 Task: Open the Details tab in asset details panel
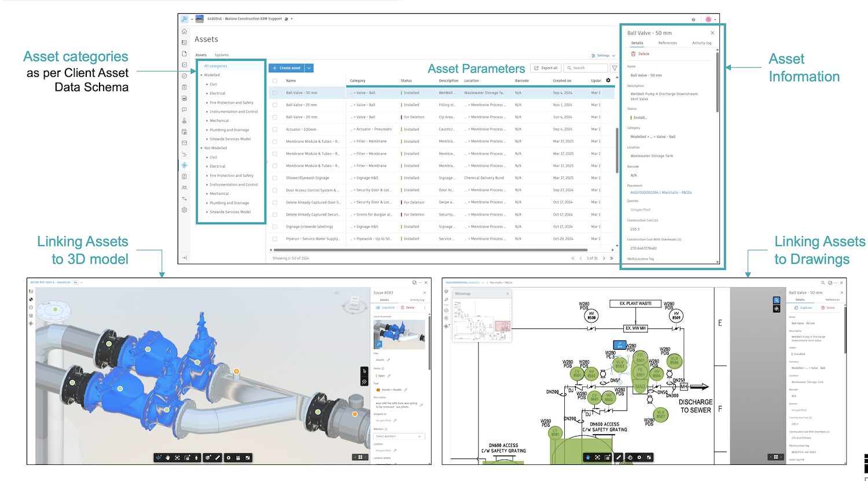[x=637, y=43]
